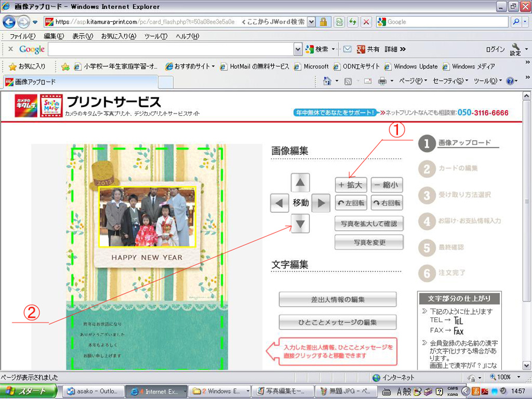Click the family photo on the card

(x=147, y=217)
